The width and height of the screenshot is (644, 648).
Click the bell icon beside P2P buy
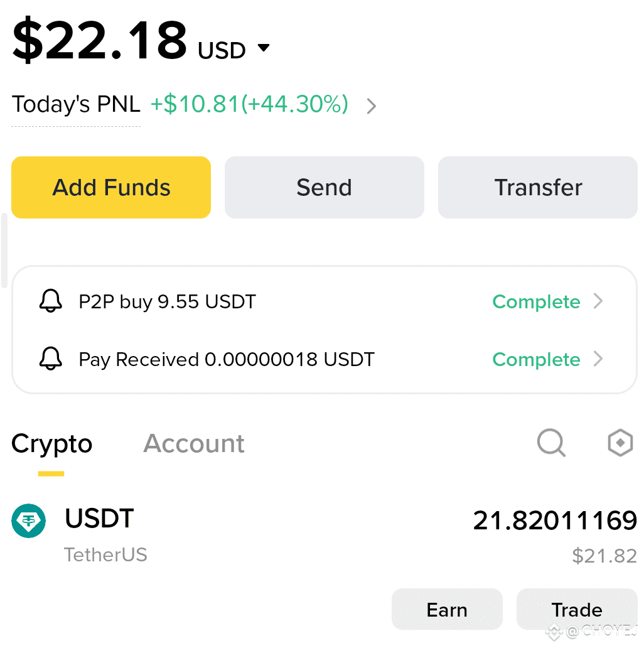tap(50, 301)
